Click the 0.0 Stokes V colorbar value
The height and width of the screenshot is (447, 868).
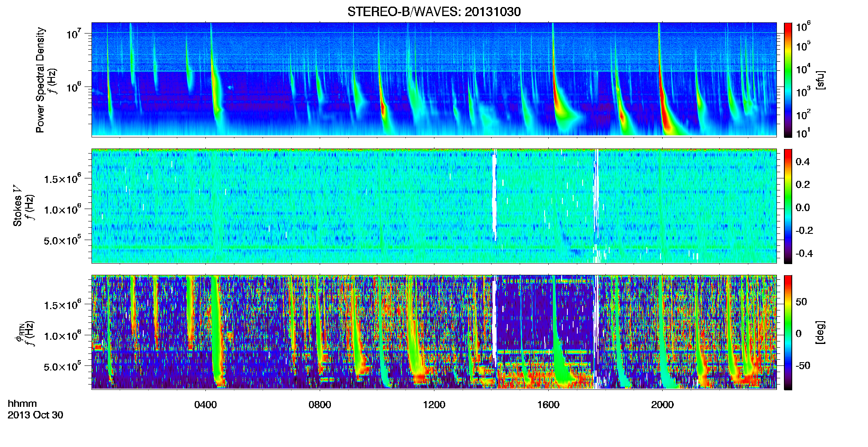[803, 207]
